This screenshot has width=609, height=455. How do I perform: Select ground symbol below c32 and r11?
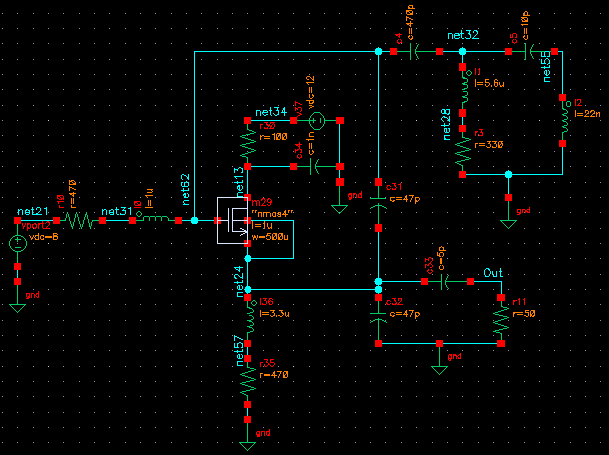click(439, 370)
